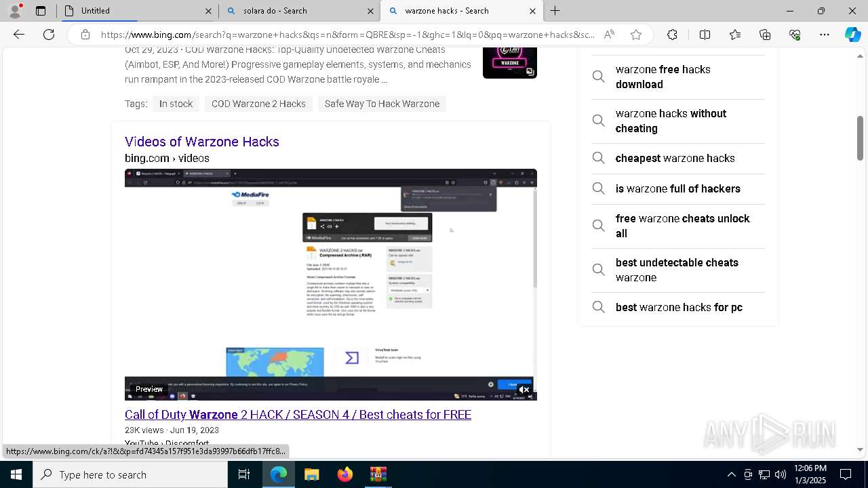
Task: Open the Favorites list icon
Action: point(735,35)
